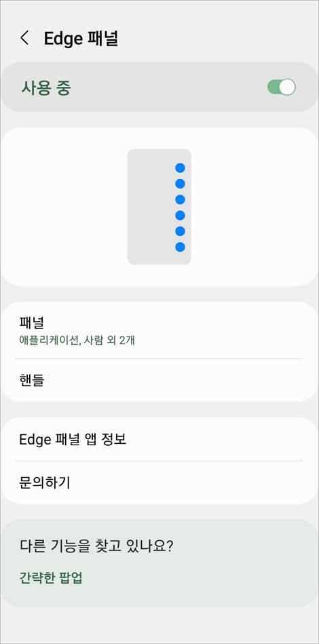Select the second blue dot from the top
Viewport: 319px width, 644px height.
(x=180, y=184)
